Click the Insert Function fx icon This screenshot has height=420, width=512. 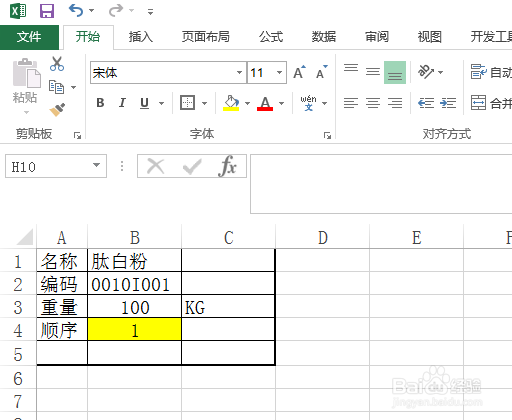click(228, 166)
